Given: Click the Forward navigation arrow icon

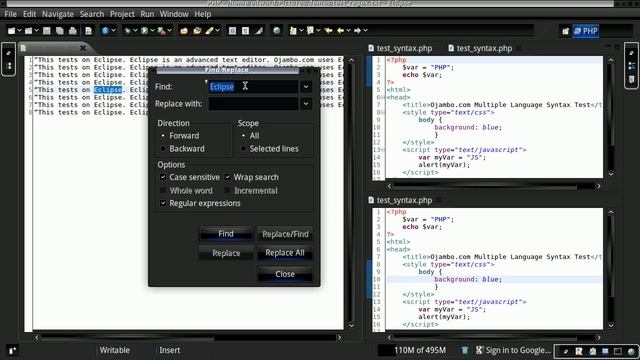Looking at the screenshot, I should 357,31.
